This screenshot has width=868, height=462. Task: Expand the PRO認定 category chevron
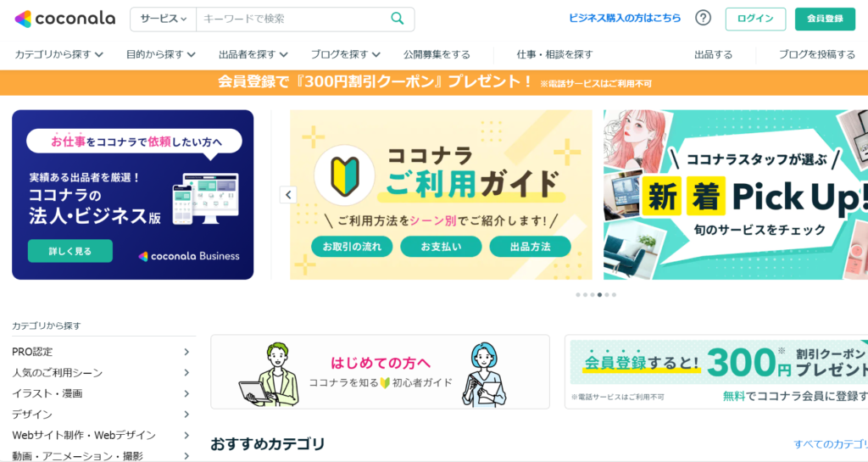pyautogui.click(x=186, y=352)
